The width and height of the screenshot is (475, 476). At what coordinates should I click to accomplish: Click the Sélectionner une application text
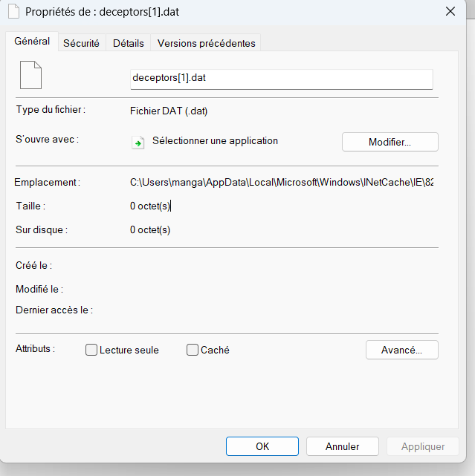click(x=215, y=141)
